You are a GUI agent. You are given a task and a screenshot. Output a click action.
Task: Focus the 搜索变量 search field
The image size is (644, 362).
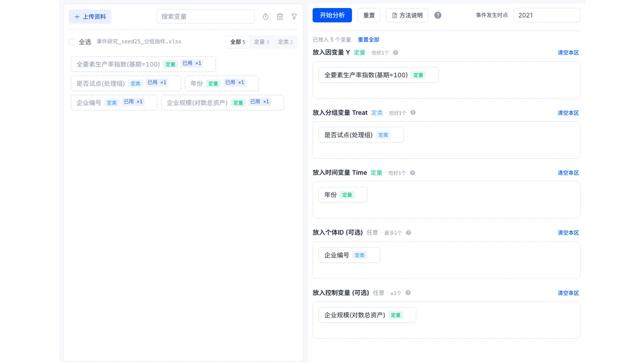point(206,17)
